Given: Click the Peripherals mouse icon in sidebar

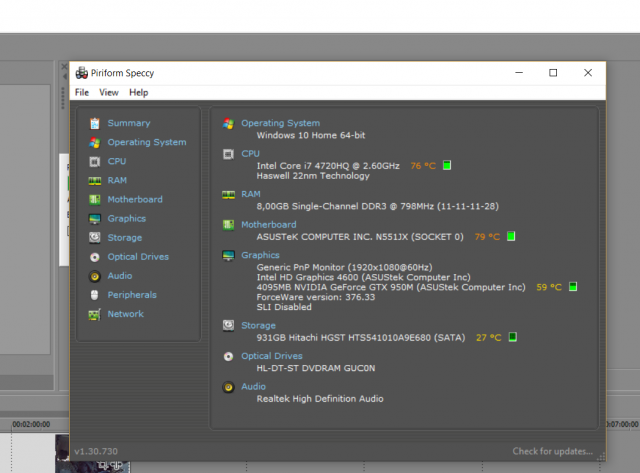Looking at the screenshot, I should (x=95, y=295).
